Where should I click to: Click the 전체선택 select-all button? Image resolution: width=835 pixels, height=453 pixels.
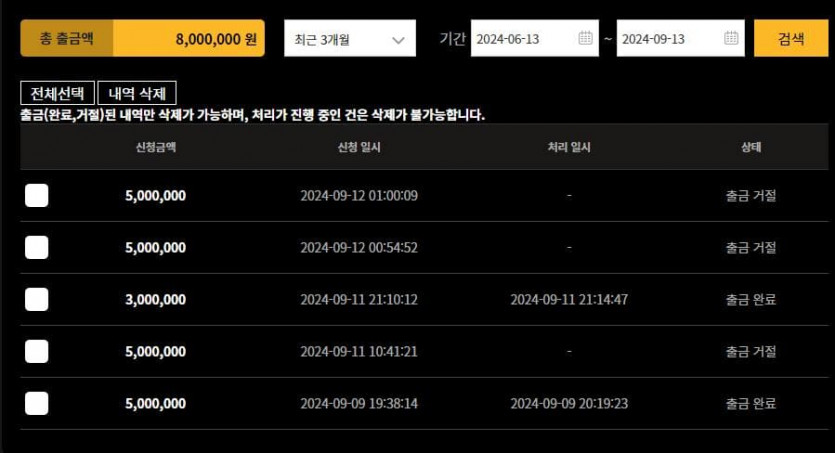click(58, 93)
